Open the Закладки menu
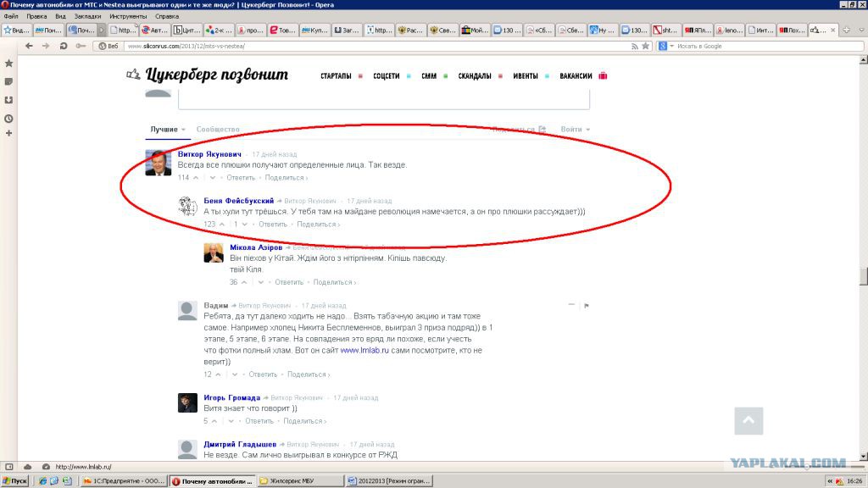The image size is (868, 488). pyautogui.click(x=87, y=17)
